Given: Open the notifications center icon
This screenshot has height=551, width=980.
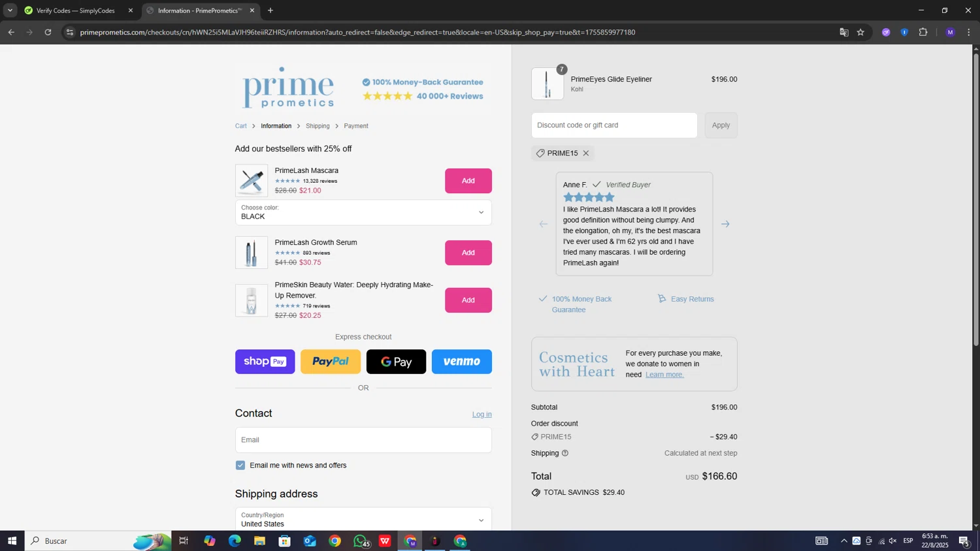Looking at the screenshot, I should click(x=964, y=541).
